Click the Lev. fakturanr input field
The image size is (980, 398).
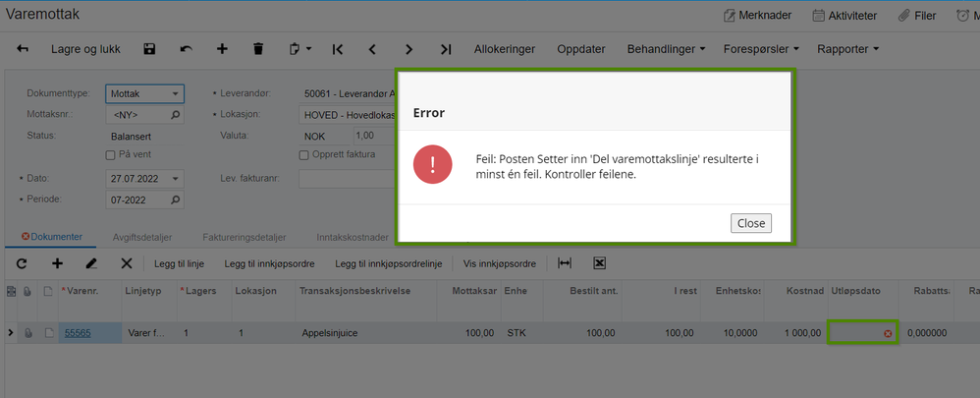point(347,178)
